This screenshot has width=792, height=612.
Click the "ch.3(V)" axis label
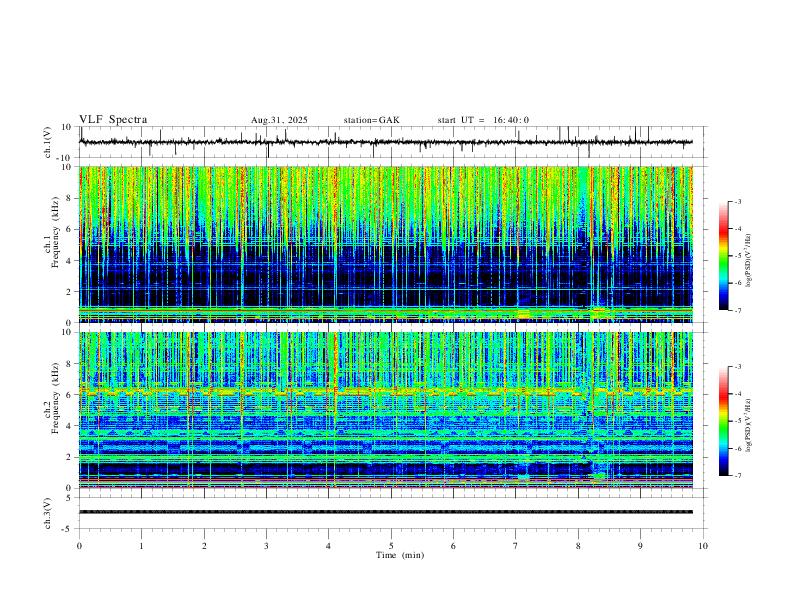coord(48,513)
